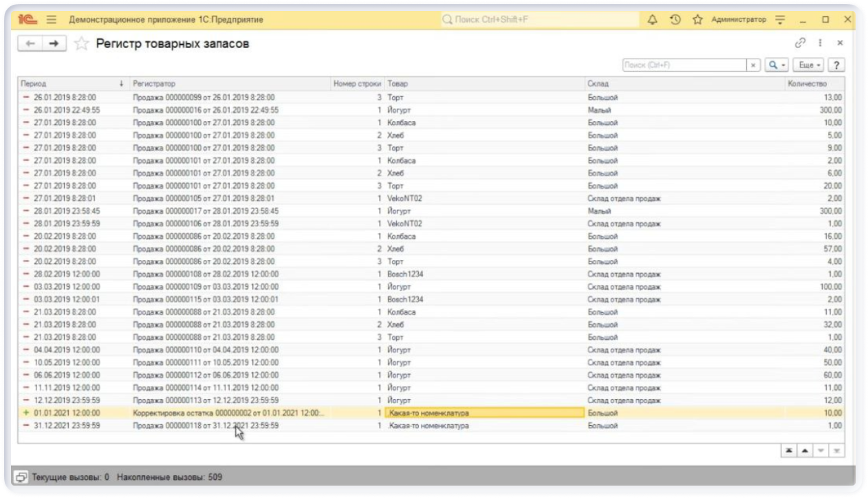Open the notifications bell
868x498 pixels.
tap(652, 19)
